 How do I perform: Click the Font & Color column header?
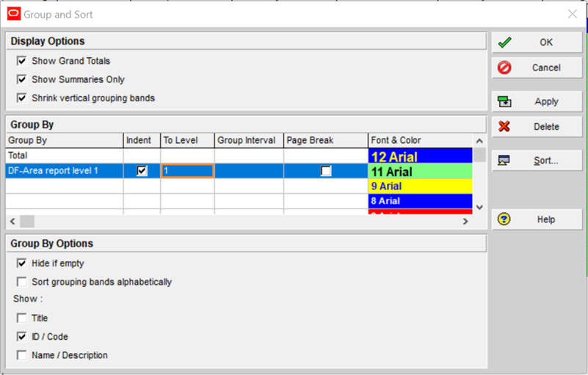pyautogui.click(x=420, y=140)
